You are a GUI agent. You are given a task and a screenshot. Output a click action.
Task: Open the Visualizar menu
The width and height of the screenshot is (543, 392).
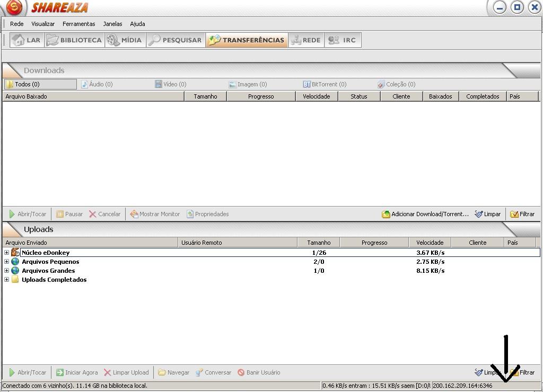click(43, 24)
